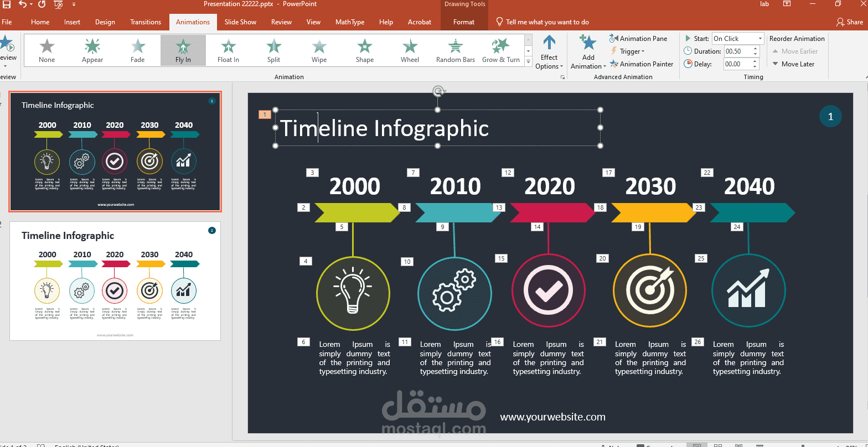The width and height of the screenshot is (868, 447).
Task: Open the Drawing Tools Format tab
Action: click(464, 22)
